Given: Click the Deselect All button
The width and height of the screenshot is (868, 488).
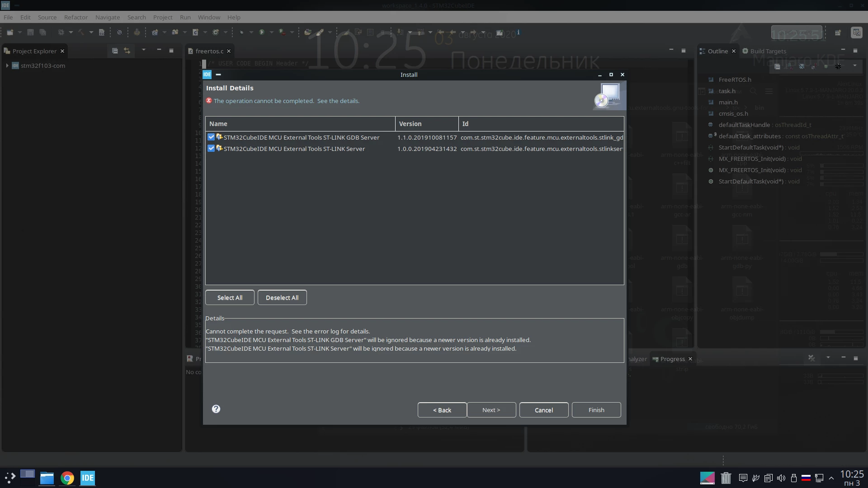Looking at the screenshot, I should pos(282,297).
